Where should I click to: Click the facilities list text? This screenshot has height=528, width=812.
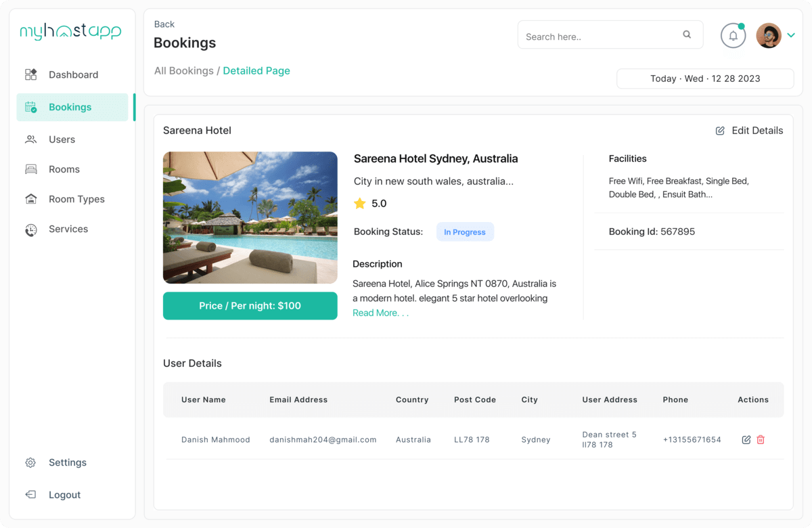point(679,188)
